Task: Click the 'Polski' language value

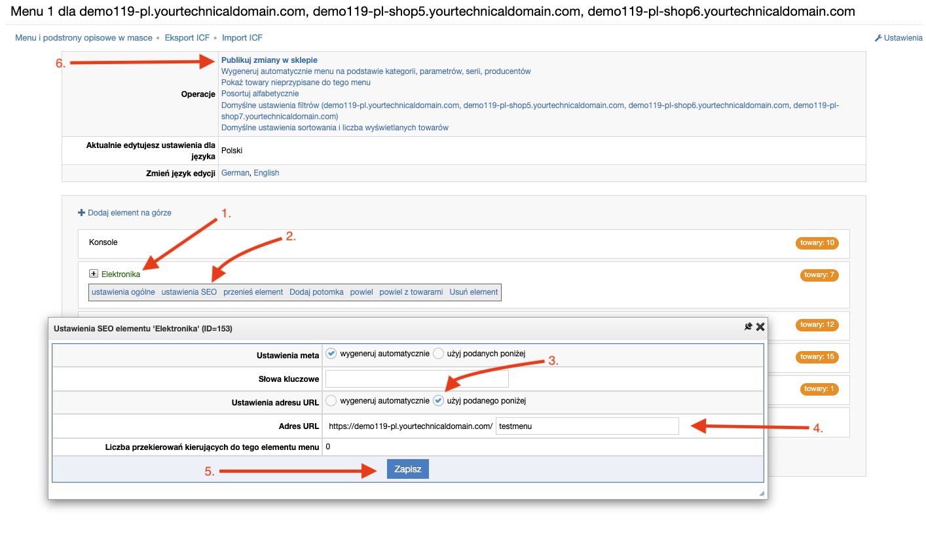Action: tap(232, 151)
